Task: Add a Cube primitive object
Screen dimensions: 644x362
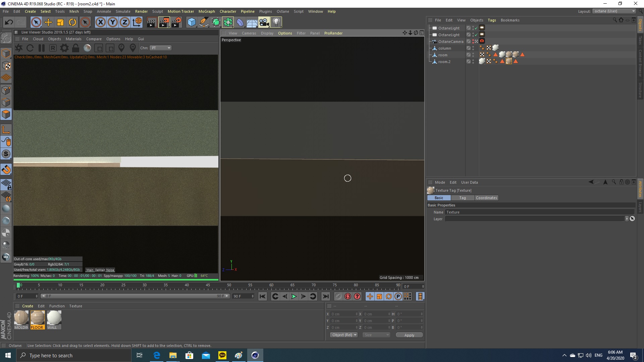Action: 192,22
